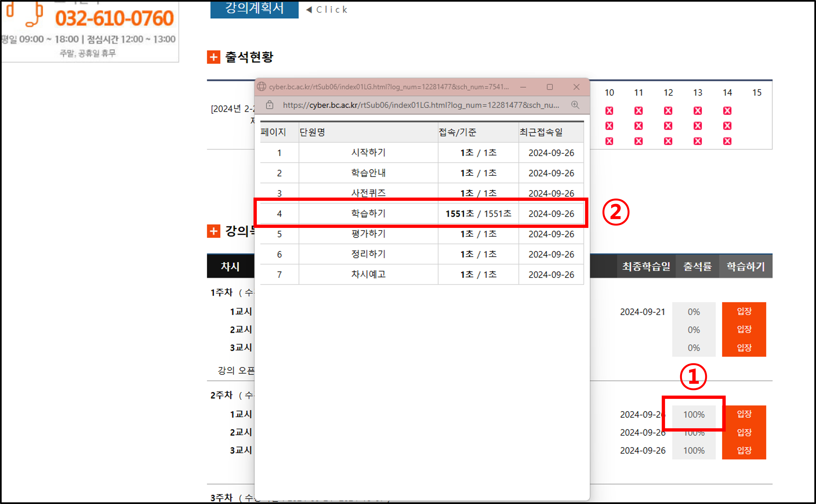Click the orange plus icon beside 강의목차
The width and height of the screenshot is (816, 504).
[x=214, y=231]
